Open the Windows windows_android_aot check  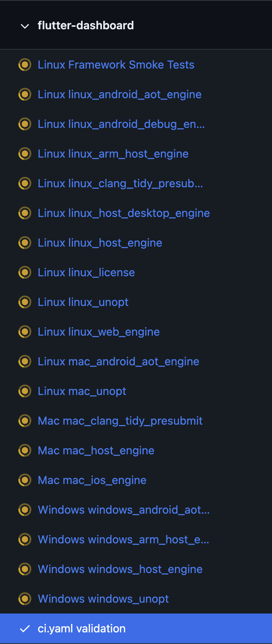[123, 510]
